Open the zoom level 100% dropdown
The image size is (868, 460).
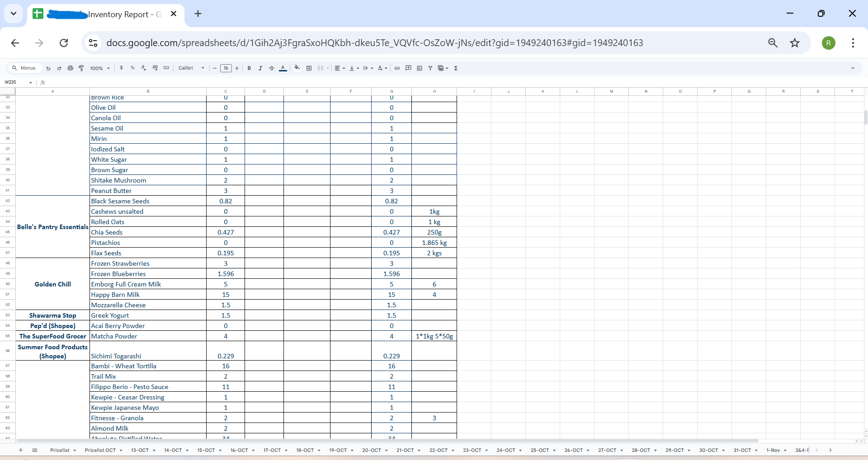(x=100, y=68)
